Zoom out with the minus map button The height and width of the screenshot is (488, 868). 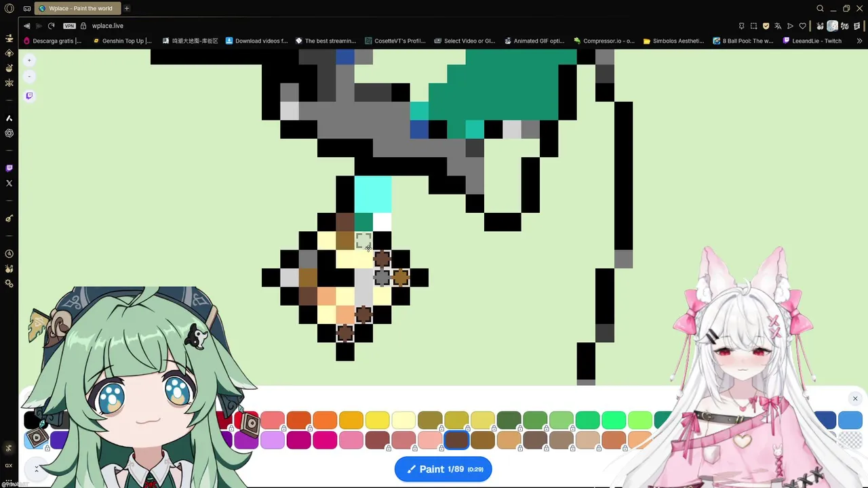tap(29, 76)
